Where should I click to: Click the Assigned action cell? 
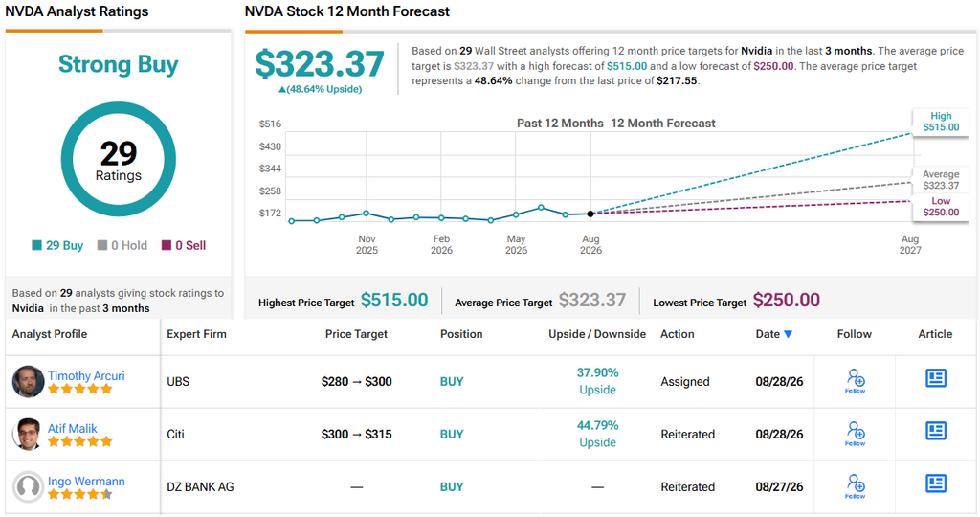coord(685,381)
